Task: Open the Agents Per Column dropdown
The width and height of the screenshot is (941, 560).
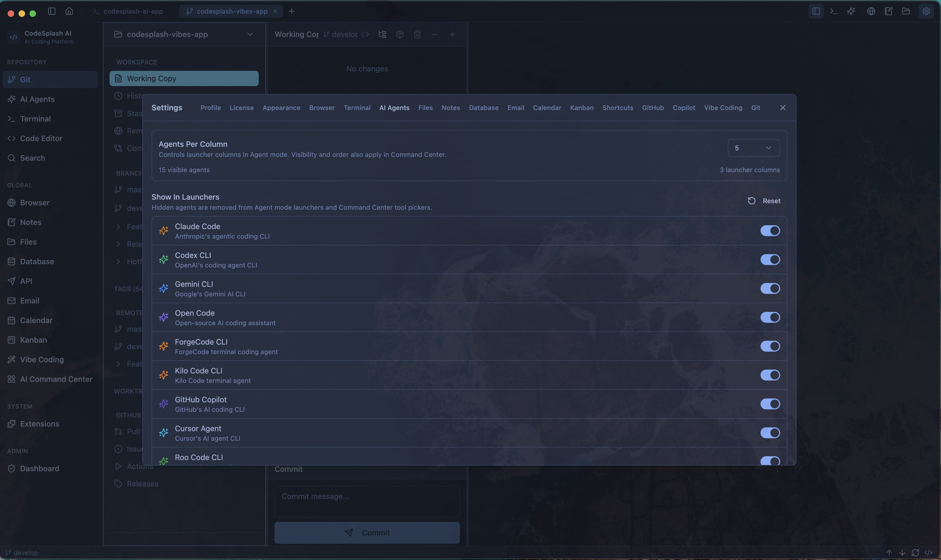Action: click(x=753, y=148)
